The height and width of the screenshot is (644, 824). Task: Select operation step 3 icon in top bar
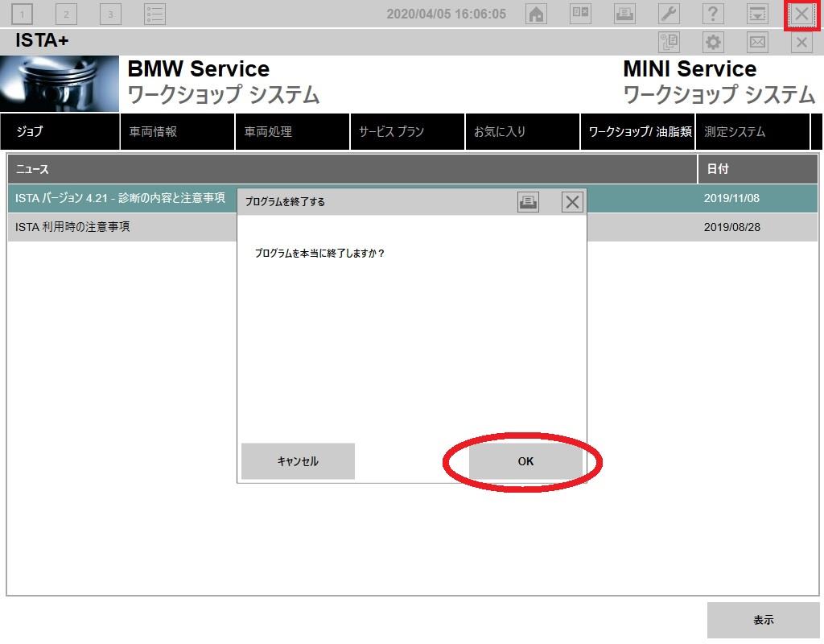[x=110, y=14]
